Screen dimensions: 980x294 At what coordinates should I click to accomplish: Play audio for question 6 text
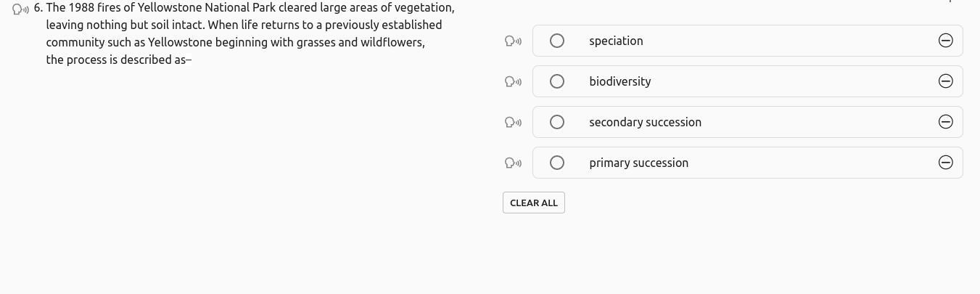(20, 9)
